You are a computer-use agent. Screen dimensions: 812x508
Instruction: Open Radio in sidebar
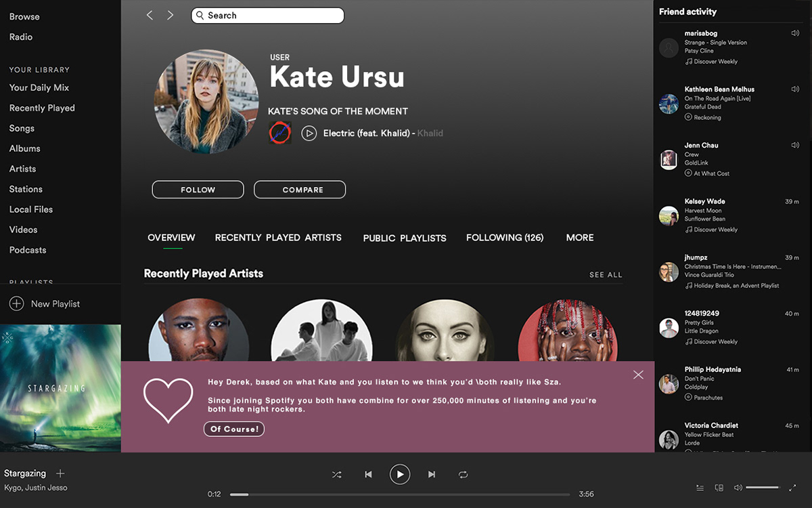21,37
